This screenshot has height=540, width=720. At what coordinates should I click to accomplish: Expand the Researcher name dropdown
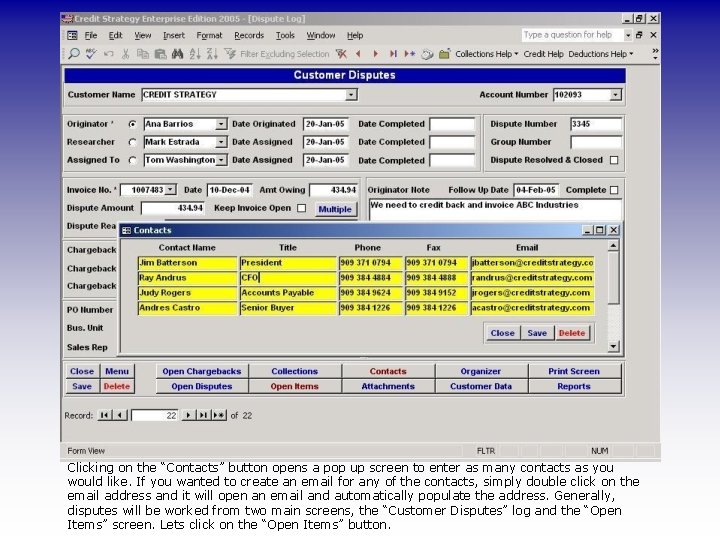pos(221,142)
